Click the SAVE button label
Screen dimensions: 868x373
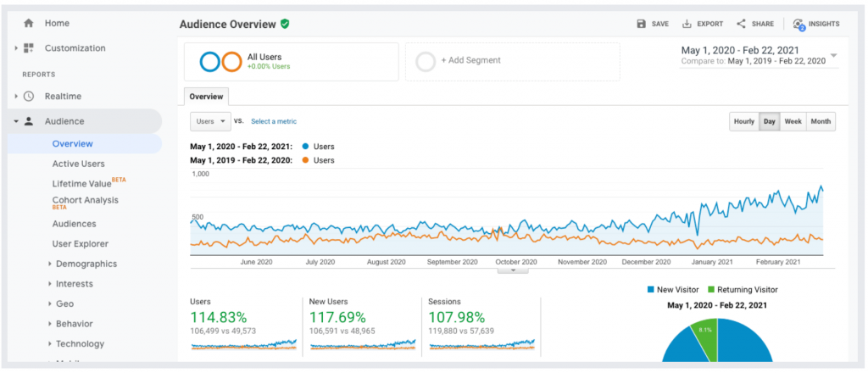pyautogui.click(x=659, y=24)
